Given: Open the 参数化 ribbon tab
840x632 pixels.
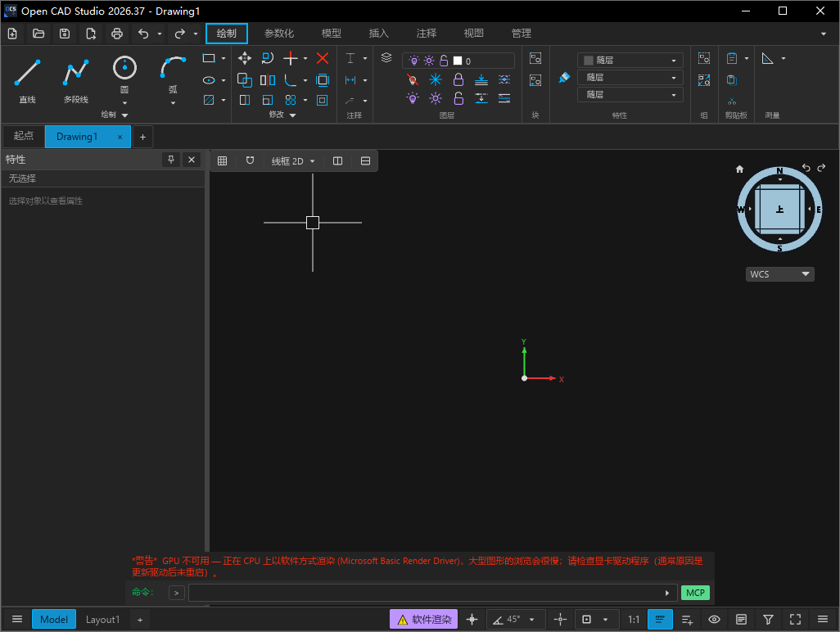Looking at the screenshot, I should pyautogui.click(x=279, y=34).
